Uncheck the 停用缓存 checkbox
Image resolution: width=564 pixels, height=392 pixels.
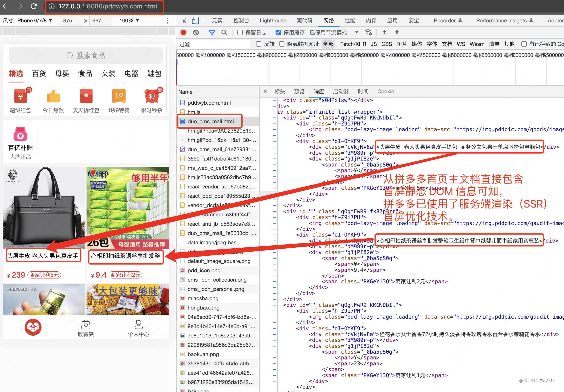click(x=278, y=32)
